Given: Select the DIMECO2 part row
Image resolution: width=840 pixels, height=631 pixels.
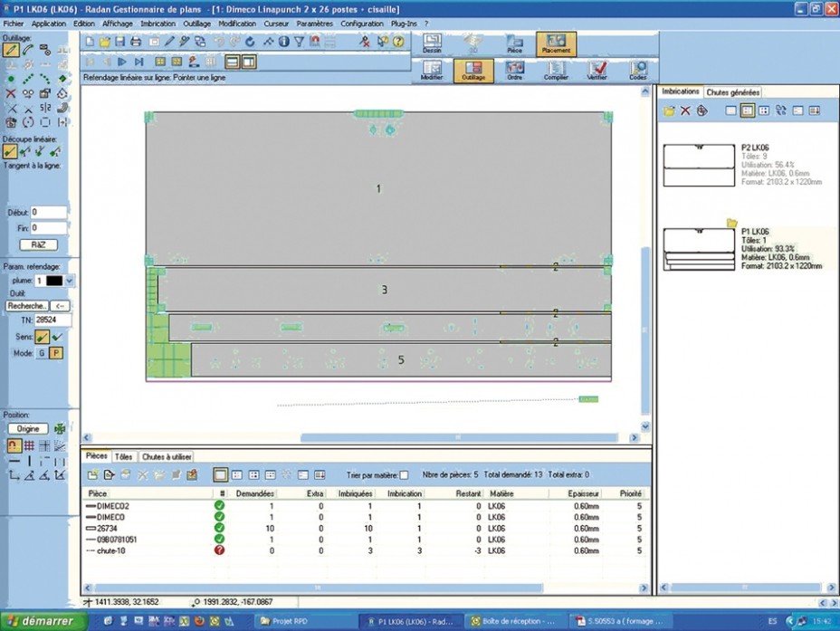Looking at the screenshot, I should pyautogui.click(x=364, y=506).
